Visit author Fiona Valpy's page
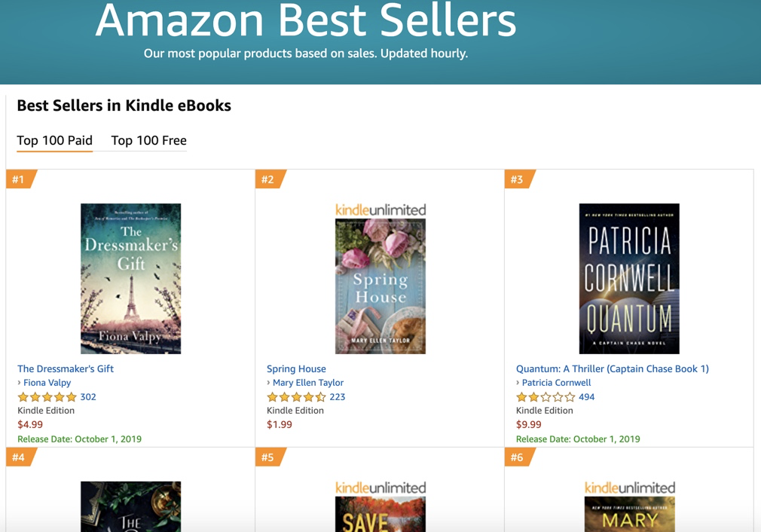 click(47, 383)
